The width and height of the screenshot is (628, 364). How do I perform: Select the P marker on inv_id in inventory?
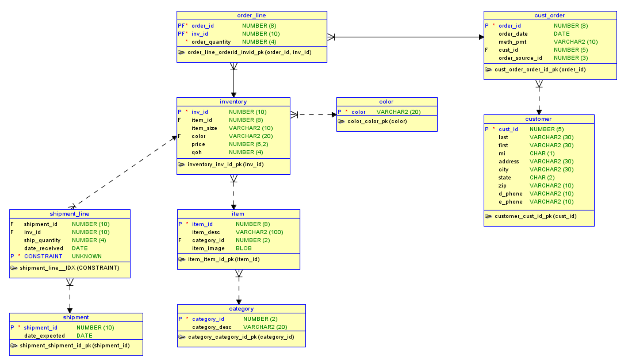[180, 112]
